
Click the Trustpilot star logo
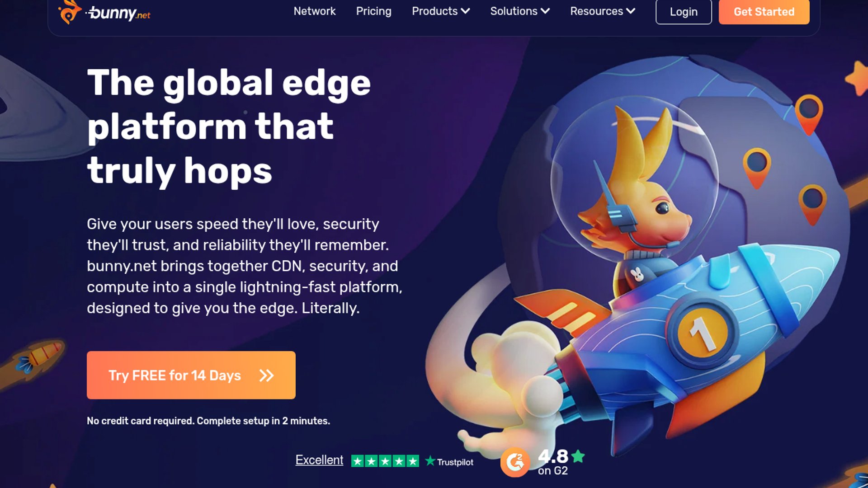[430, 461]
